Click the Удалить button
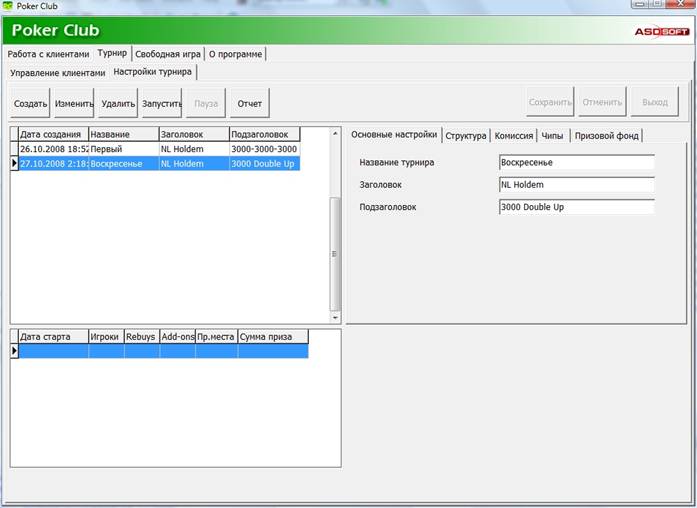 coord(118,103)
